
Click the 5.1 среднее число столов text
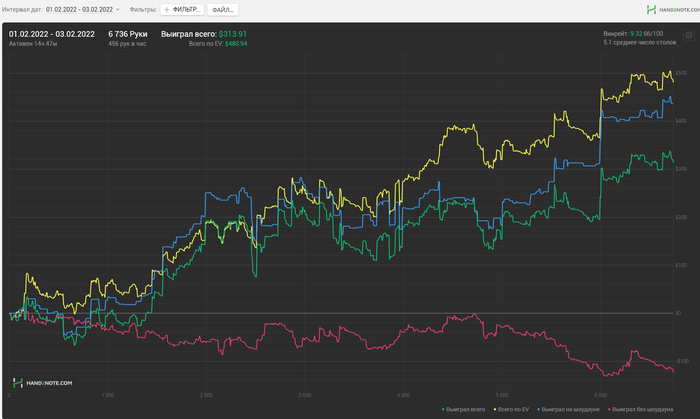[640, 42]
